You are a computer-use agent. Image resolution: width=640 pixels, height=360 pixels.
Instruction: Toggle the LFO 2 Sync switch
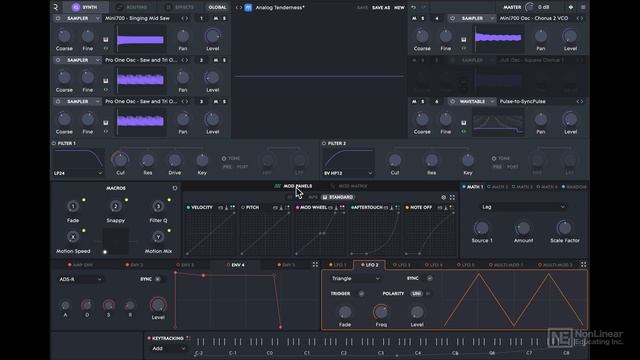coord(429,278)
